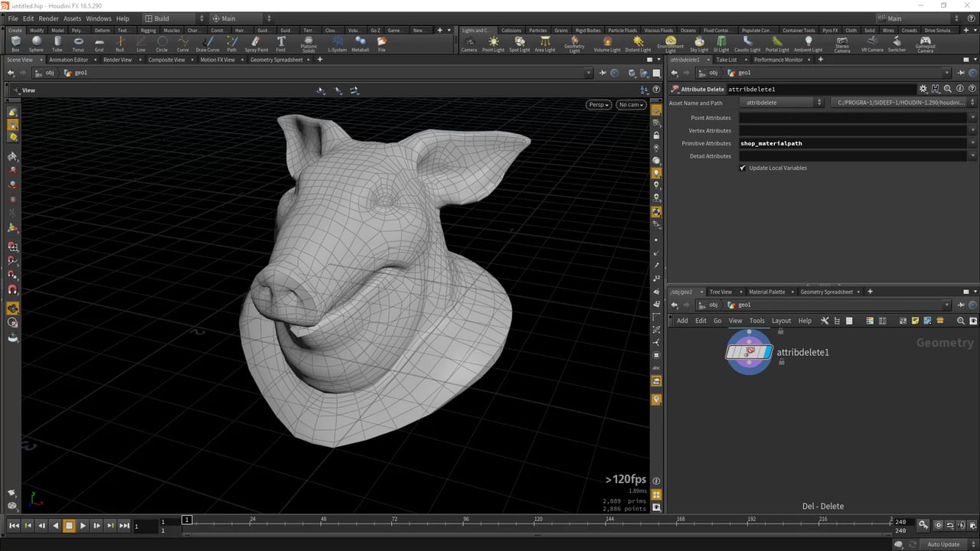
Task: Click the Switcher shelf tool
Action: point(897,44)
